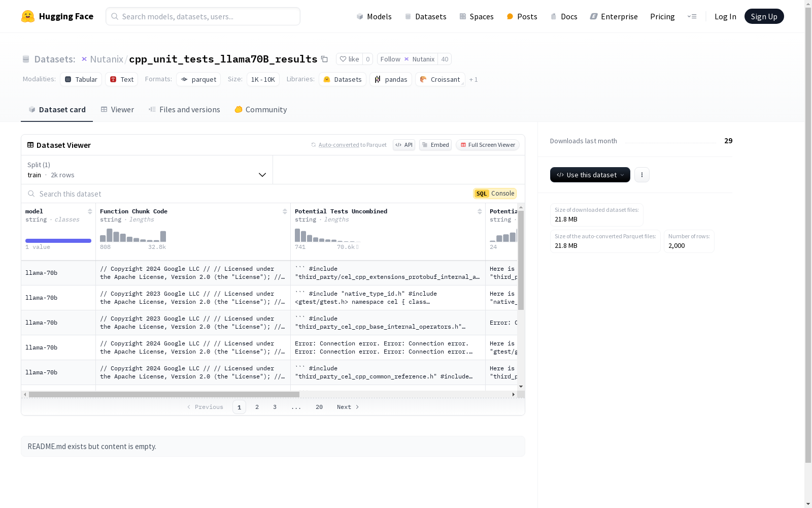Open the Pricing link
This screenshot has width=812, height=508.
(x=662, y=16)
